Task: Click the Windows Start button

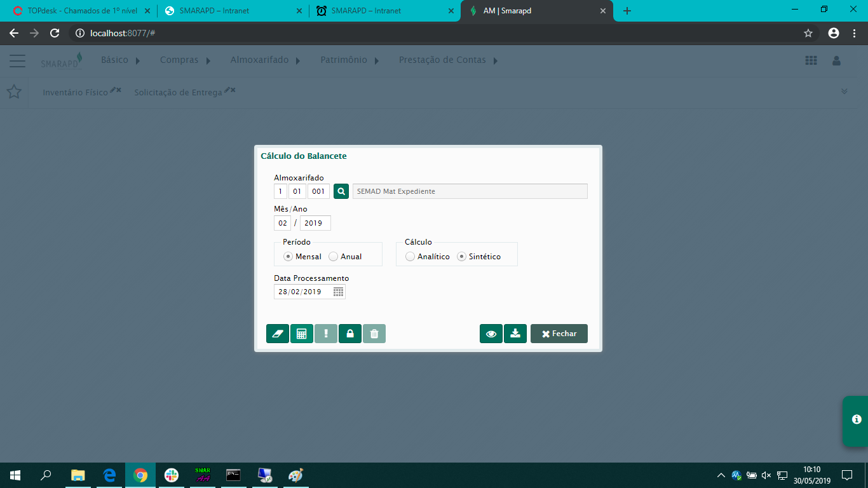Action: pyautogui.click(x=15, y=475)
